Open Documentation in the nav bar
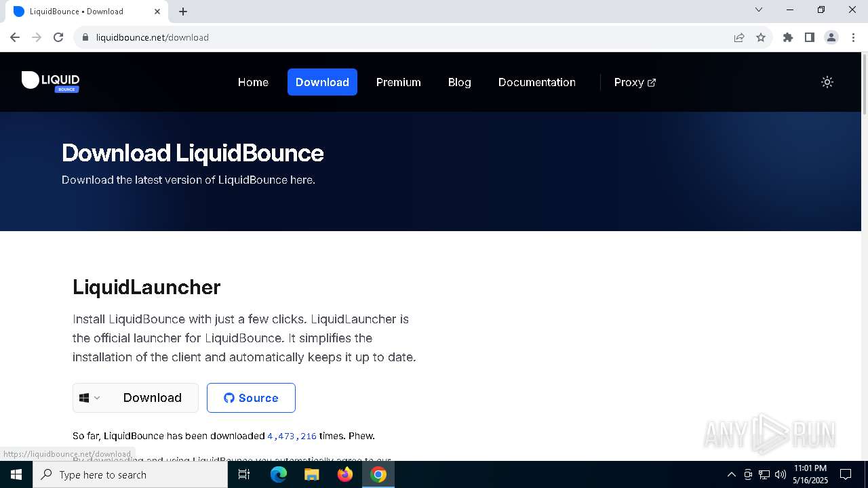Image resolution: width=868 pixels, height=488 pixels. [537, 82]
